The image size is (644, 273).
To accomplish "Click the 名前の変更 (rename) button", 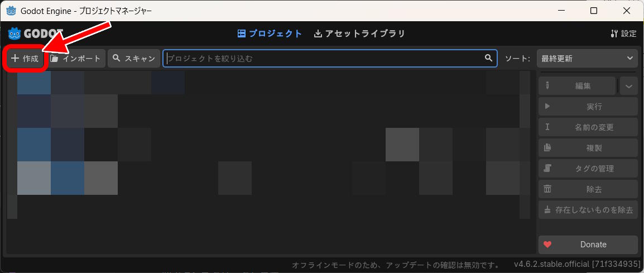I will 588,127.
